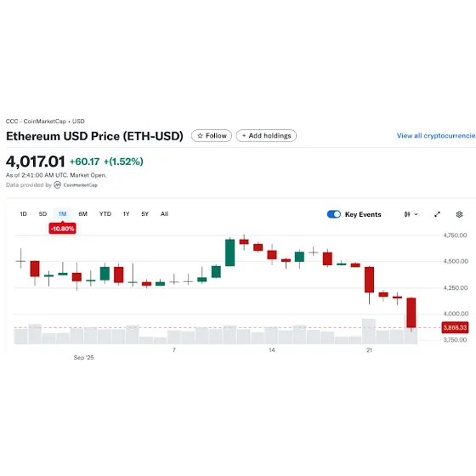
Task: Click the star icon in Follow button
Action: pos(200,136)
